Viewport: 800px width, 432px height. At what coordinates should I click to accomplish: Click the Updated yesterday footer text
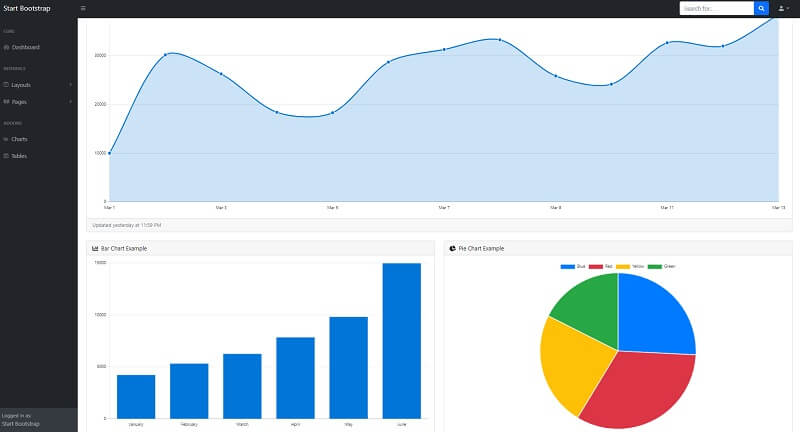(127, 225)
